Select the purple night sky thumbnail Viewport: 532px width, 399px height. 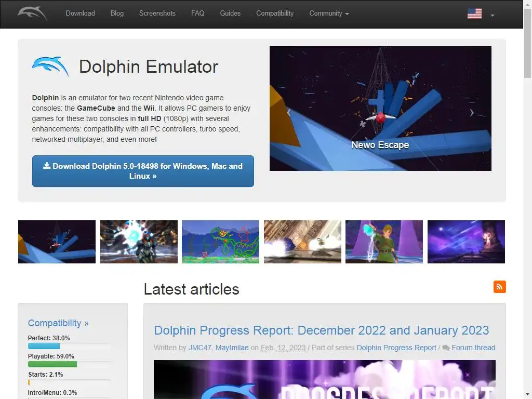coord(466,242)
